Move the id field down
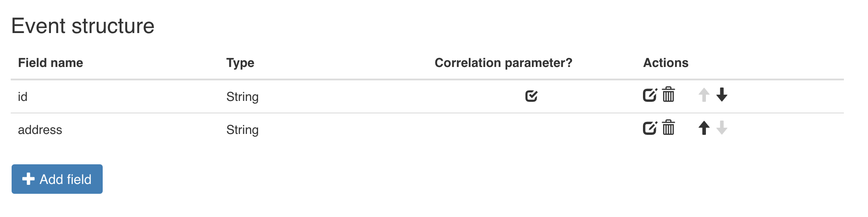The width and height of the screenshot is (868, 217). click(x=722, y=95)
